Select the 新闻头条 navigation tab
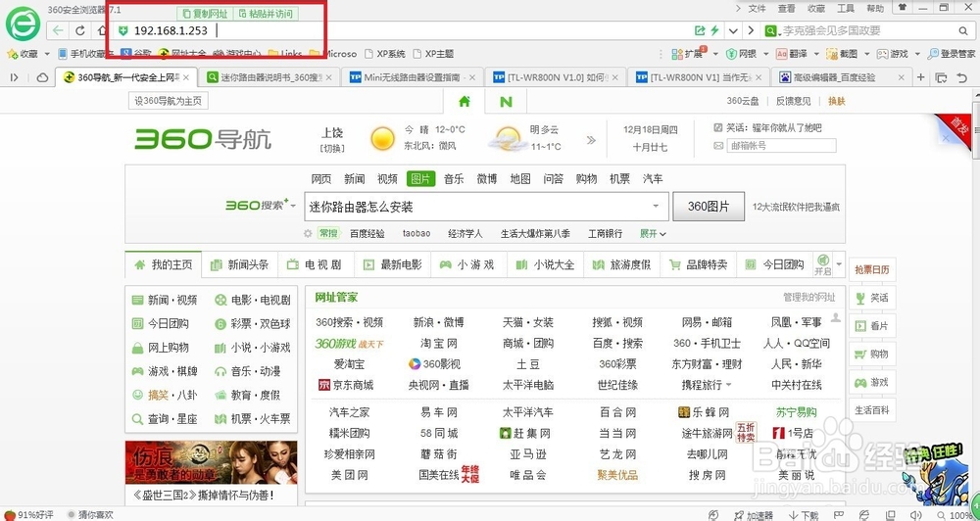980x521 pixels. point(240,264)
